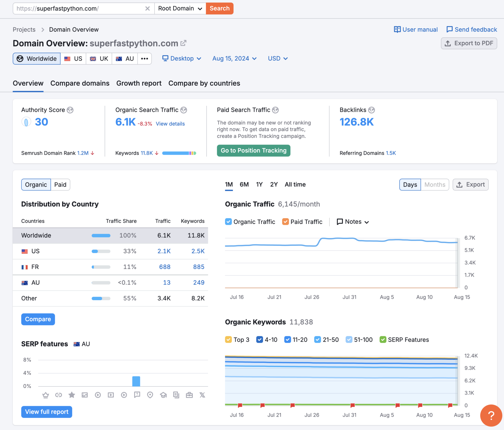Click external link icon beside domain title
Viewport: 504px width, 430px height.
point(183,43)
